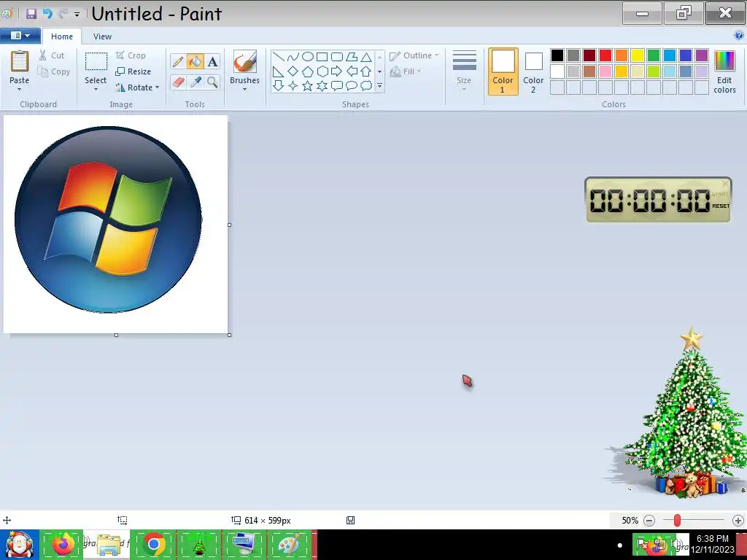Open the Outline dropdown

click(414, 55)
